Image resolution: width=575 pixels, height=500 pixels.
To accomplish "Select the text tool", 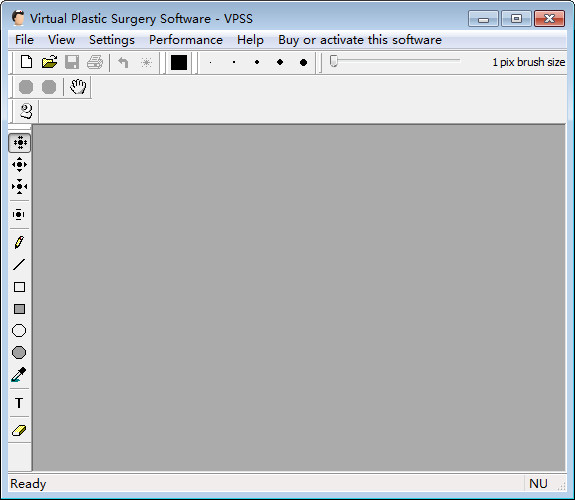I will [19, 403].
